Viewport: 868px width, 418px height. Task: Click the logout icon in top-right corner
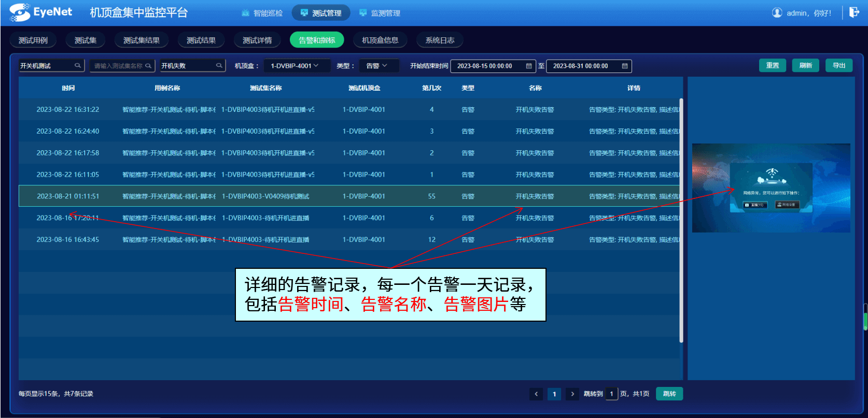854,12
